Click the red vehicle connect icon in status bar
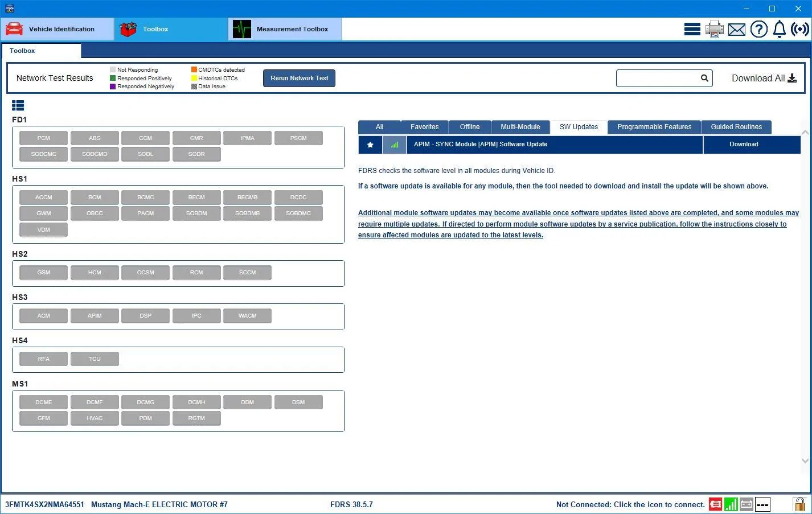Viewport: 812px width, 514px height. [x=716, y=504]
